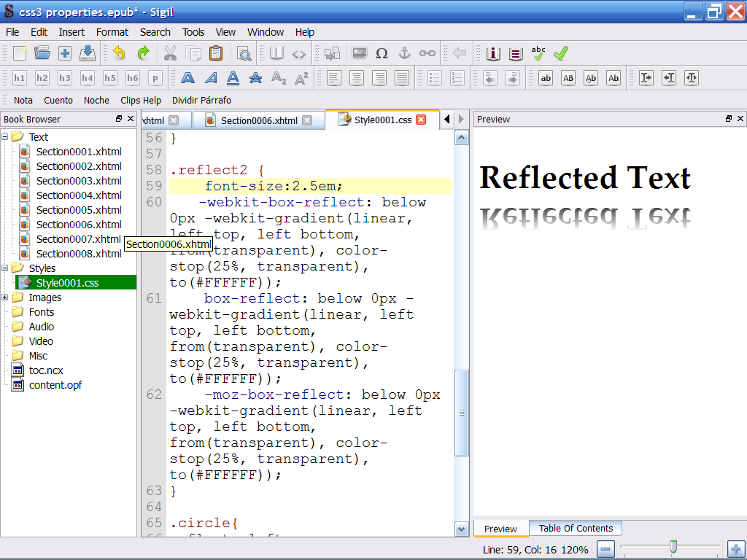Insert special character with Omega icon
This screenshot has height=560, width=747.
pos(382,53)
